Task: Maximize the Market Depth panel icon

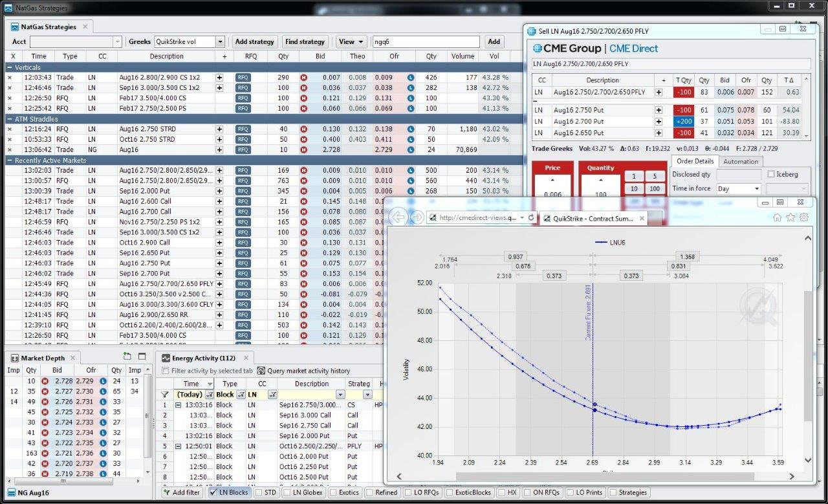Action: click(142, 356)
